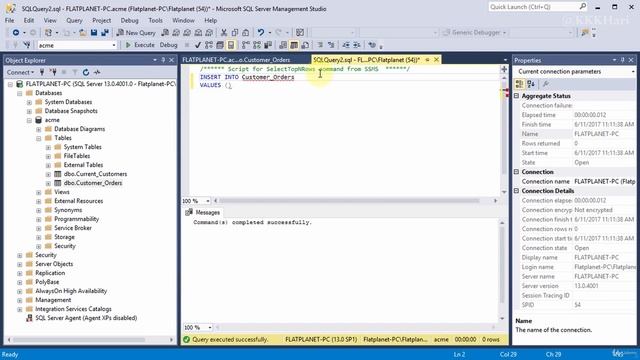Click Customer_Orders text in query editor
This screenshot has width=640, height=360.
pos(268,77)
